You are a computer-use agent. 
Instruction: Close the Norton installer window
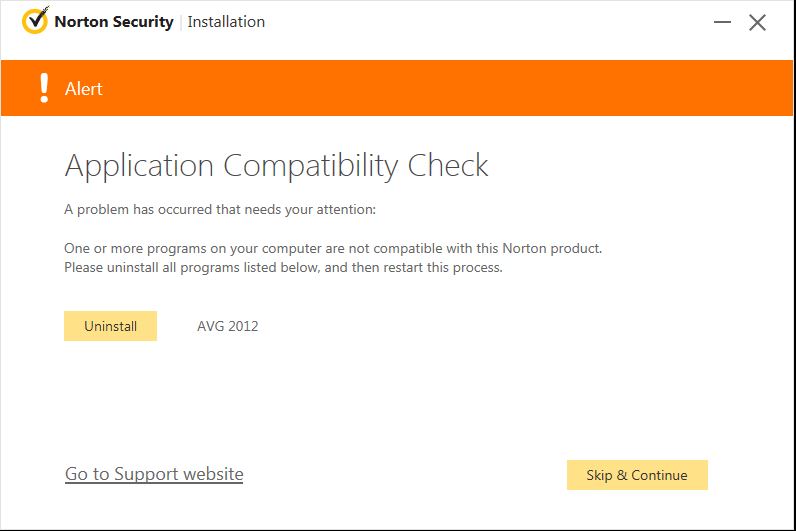[x=758, y=22]
